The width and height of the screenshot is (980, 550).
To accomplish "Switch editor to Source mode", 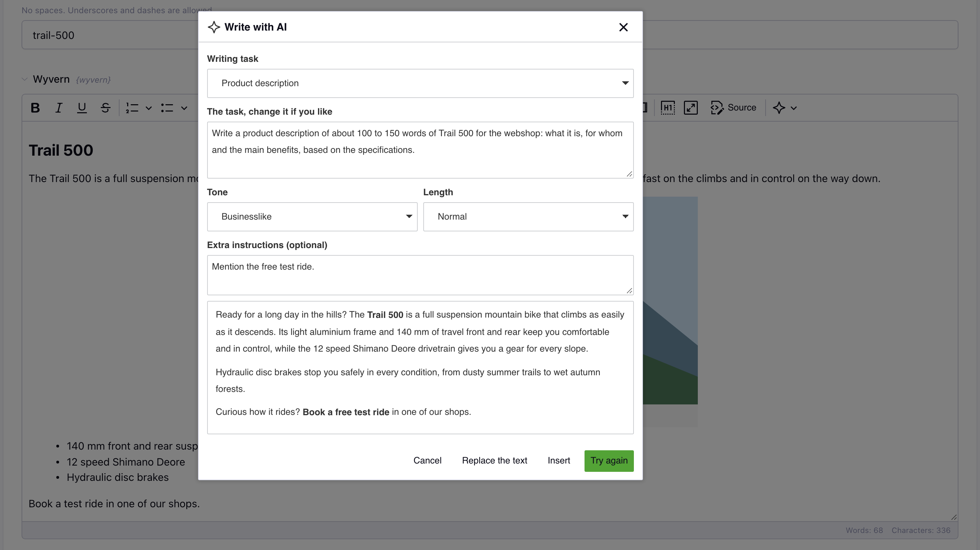I will [x=733, y=108].
